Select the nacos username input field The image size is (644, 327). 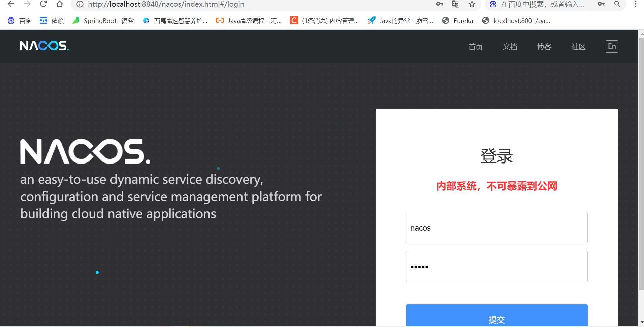(x=496, y=228)
